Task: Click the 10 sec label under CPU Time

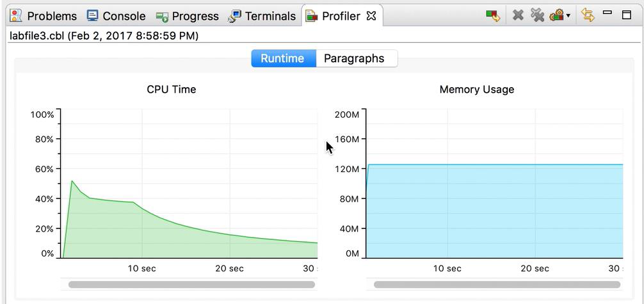Action: click(141, 269)
